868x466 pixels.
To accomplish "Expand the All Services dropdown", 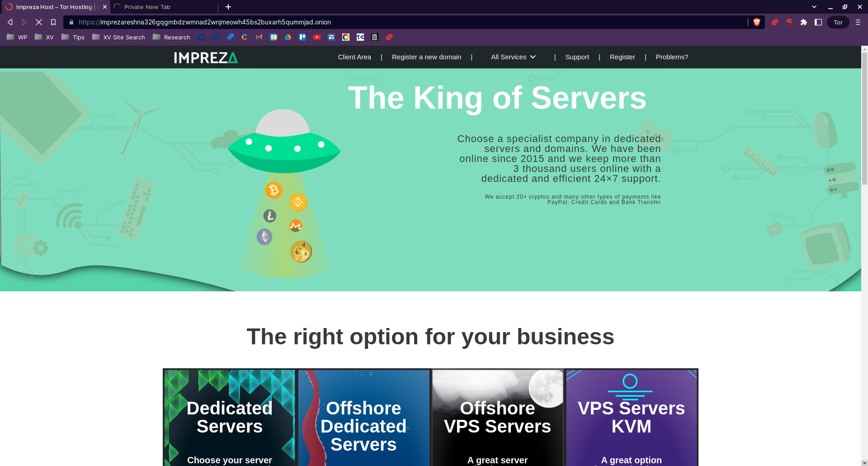I will pos(513,57).
